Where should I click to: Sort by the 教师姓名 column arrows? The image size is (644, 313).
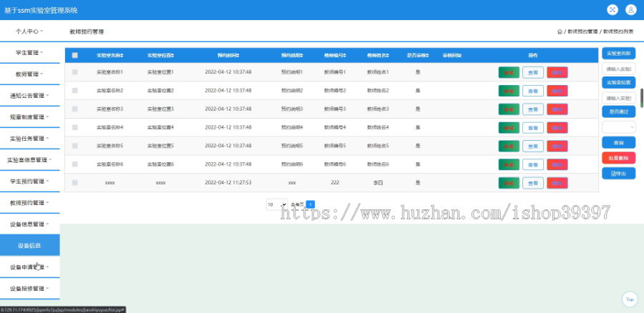[388, 55]
